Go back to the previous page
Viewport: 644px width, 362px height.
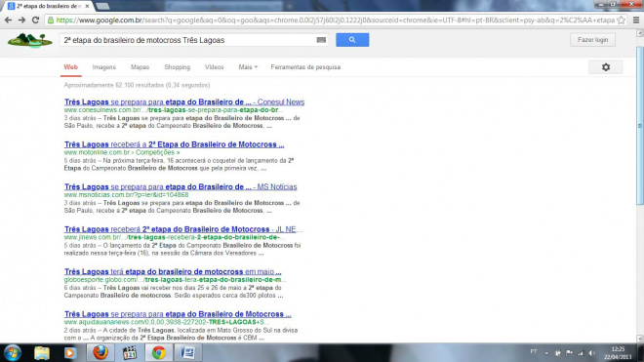click(x=8, y=20)
